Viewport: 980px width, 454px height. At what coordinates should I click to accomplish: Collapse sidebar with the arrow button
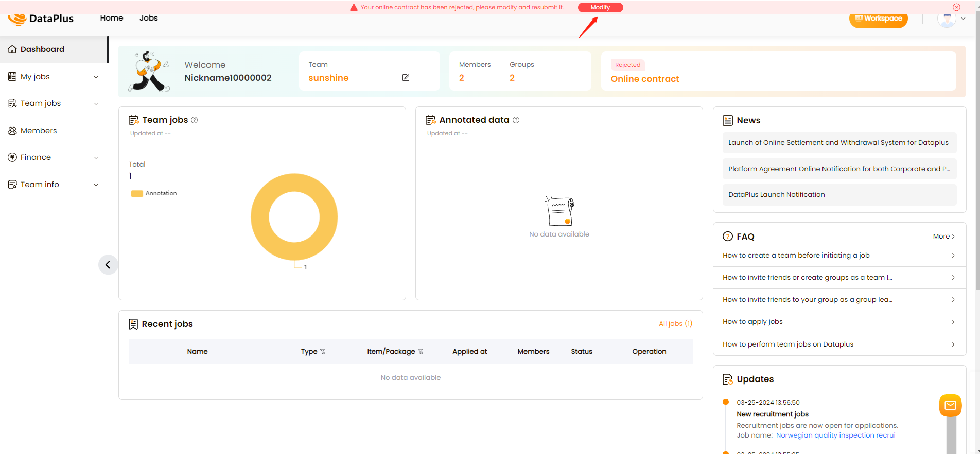[x=108, y=265]
